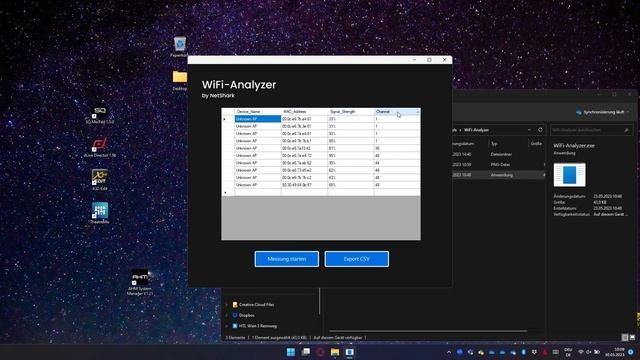The width and height of the screenshot is (640, 360).
Task: Open the sync status dropdown in Explorer
Action: pyautogui.click(x=603, y=112)
